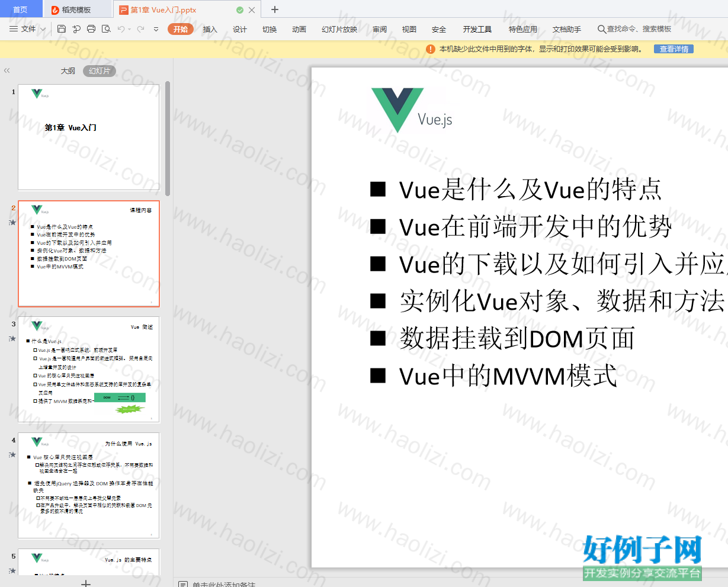Click the bullet text Vue是什么及Vue的特点
The height and width of the screenshot is (587, 728).
(x=530, y=190)
